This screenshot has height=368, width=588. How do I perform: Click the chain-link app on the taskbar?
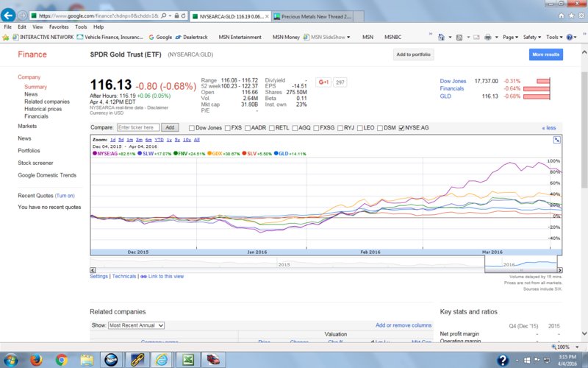[x=137, y=360]
